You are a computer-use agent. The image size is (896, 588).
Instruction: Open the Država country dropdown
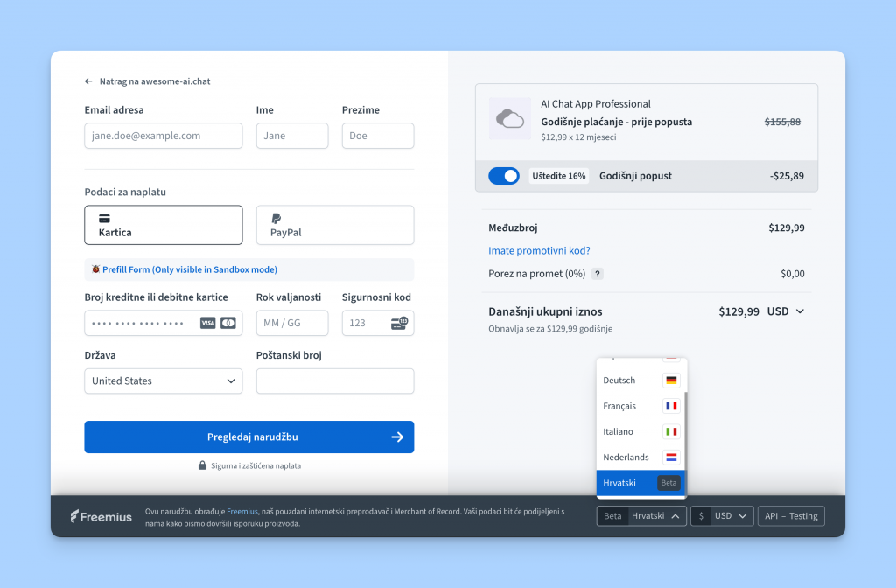[x=163, y=381]
